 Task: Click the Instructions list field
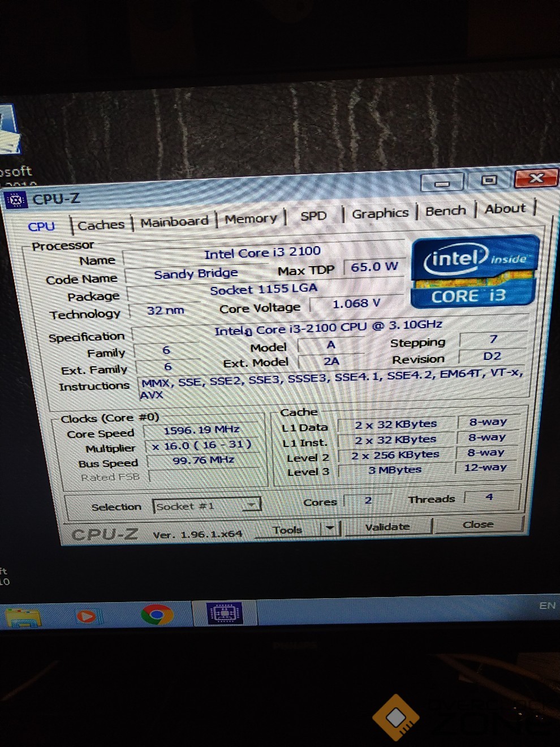334,383
